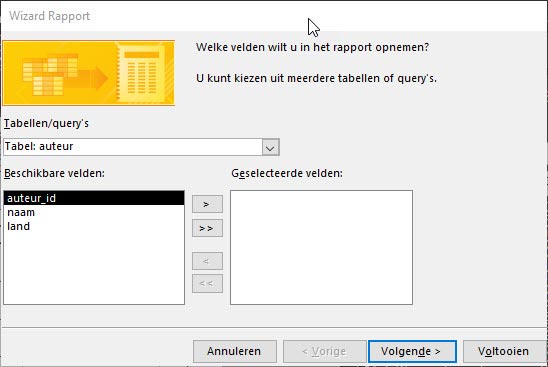This screenshot has height=367, width=548.
Task: Select the naam field in available fields
Action: click(x=94, y=213)
